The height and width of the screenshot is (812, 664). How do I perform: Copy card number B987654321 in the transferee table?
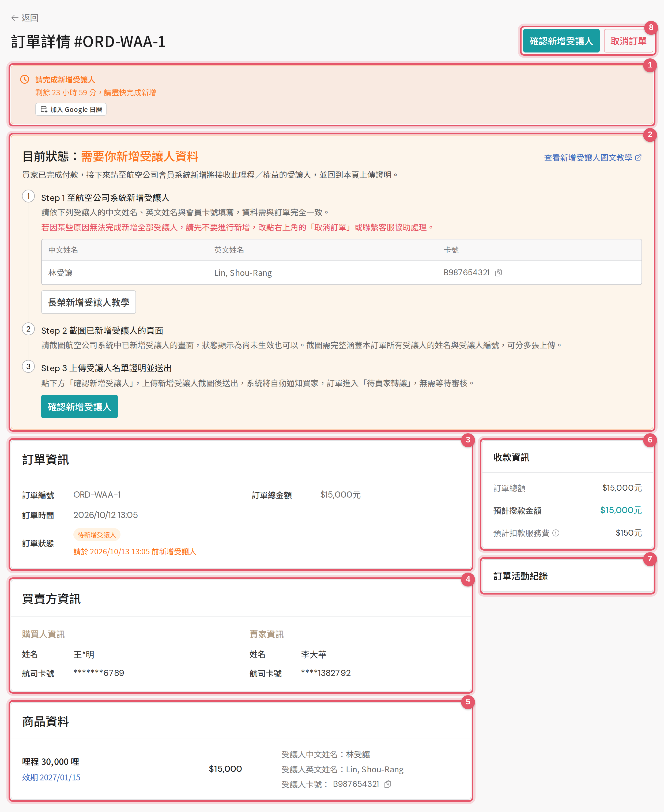pos(498,273)
